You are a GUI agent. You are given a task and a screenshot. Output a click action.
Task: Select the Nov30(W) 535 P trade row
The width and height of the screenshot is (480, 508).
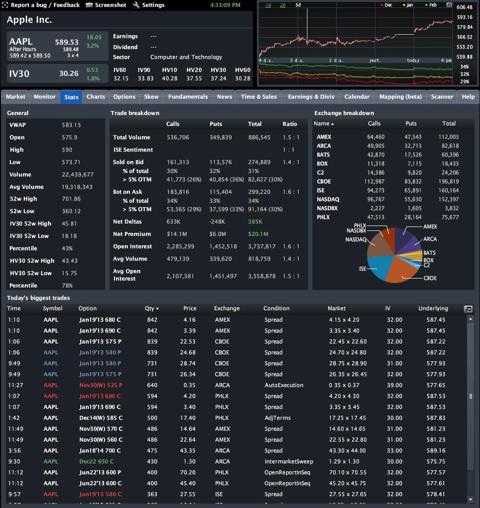click(x=236, y=385)
